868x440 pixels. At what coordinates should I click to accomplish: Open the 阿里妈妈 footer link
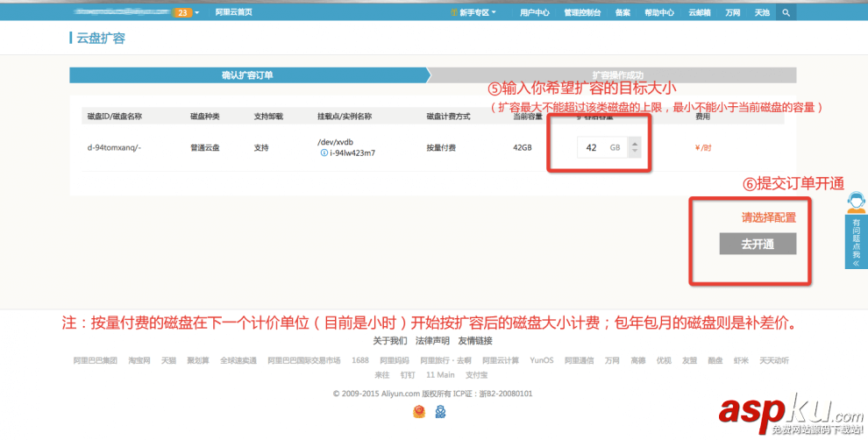point(395,360)
